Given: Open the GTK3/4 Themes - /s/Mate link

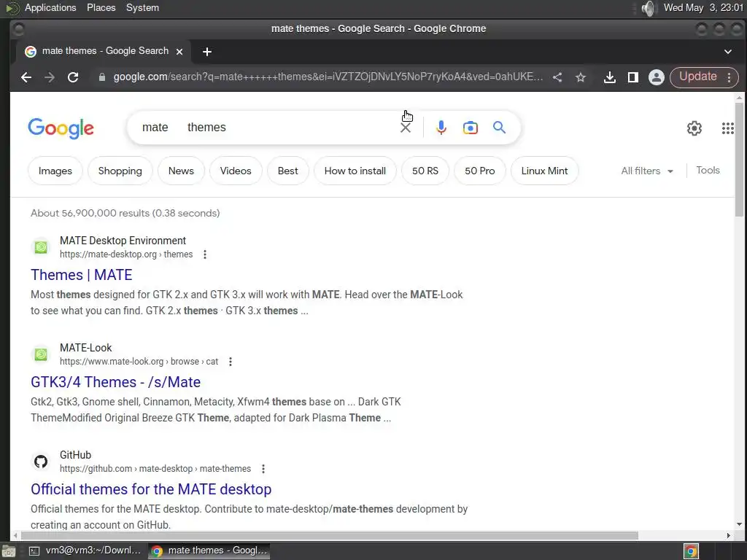Looking at the screenshot, I should [116, 382].
